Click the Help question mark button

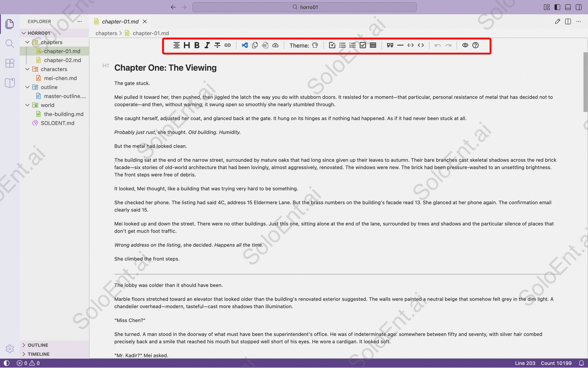pyautogui.click(x=475, y=45)
